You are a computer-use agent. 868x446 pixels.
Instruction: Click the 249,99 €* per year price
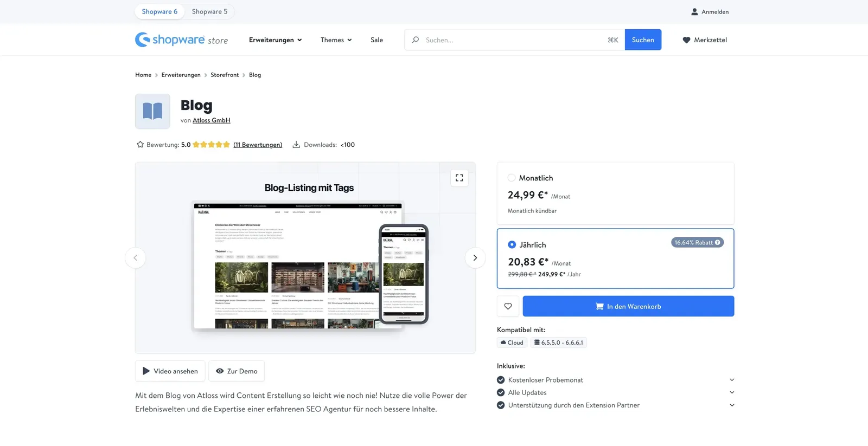coord(552,274)
